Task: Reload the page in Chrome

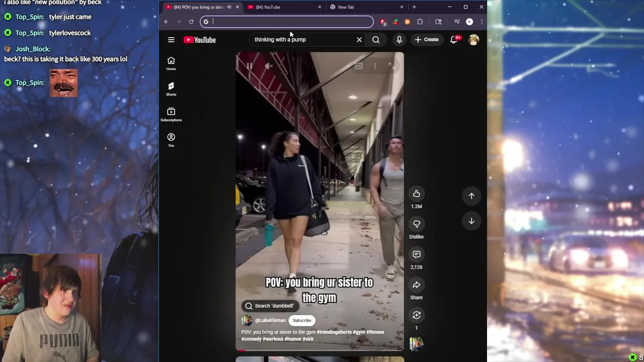Action: 191,22
